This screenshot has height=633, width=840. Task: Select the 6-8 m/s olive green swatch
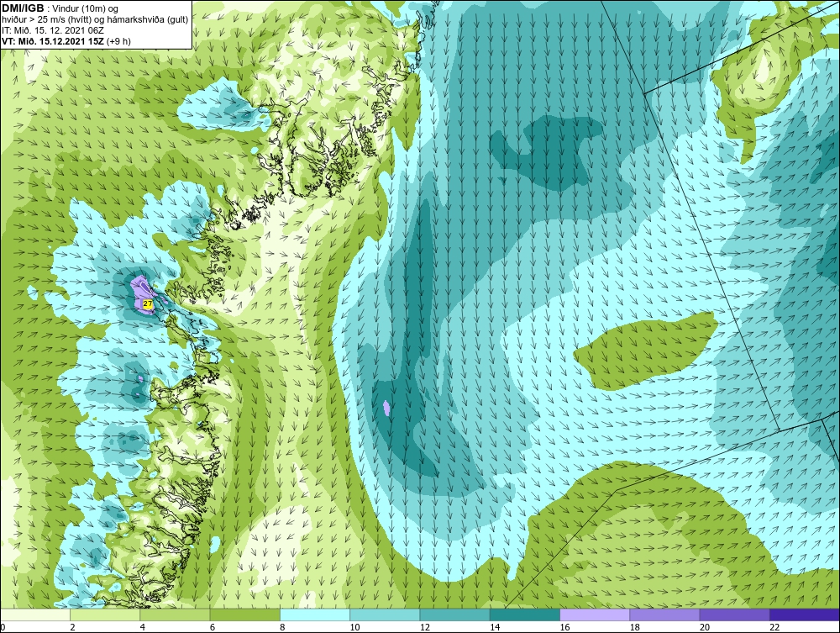[x=244, y=615]
